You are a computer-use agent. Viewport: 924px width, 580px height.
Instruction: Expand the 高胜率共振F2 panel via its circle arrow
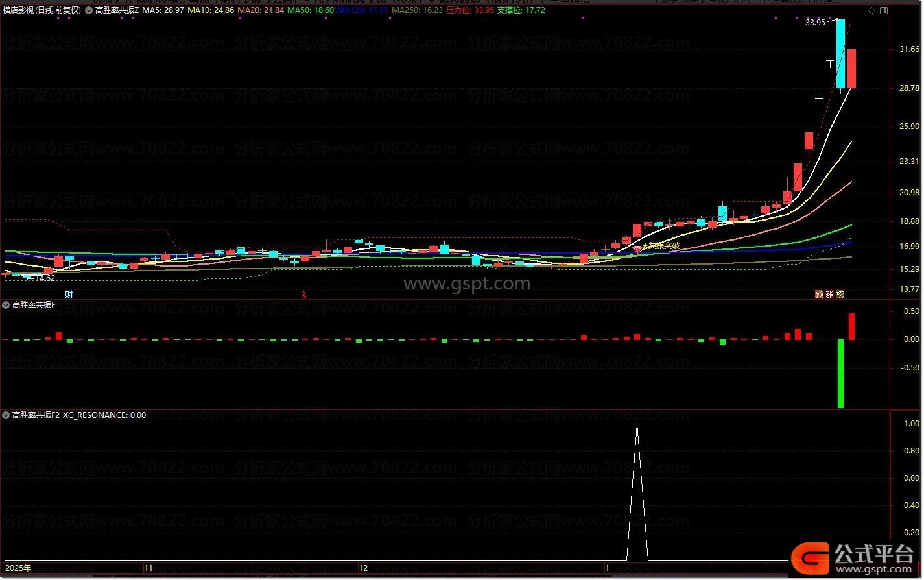click(x=5, y=415)
